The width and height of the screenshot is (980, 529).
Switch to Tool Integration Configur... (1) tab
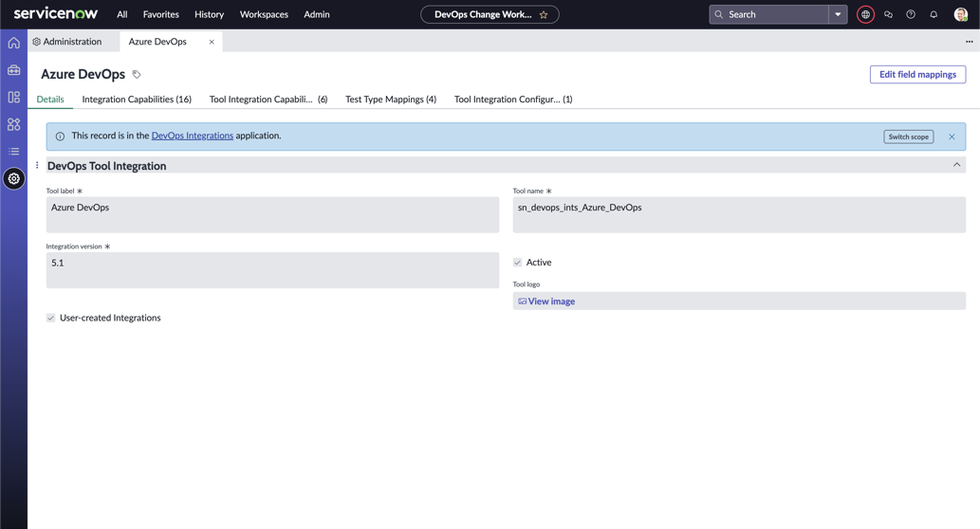(x=513, y=100)
